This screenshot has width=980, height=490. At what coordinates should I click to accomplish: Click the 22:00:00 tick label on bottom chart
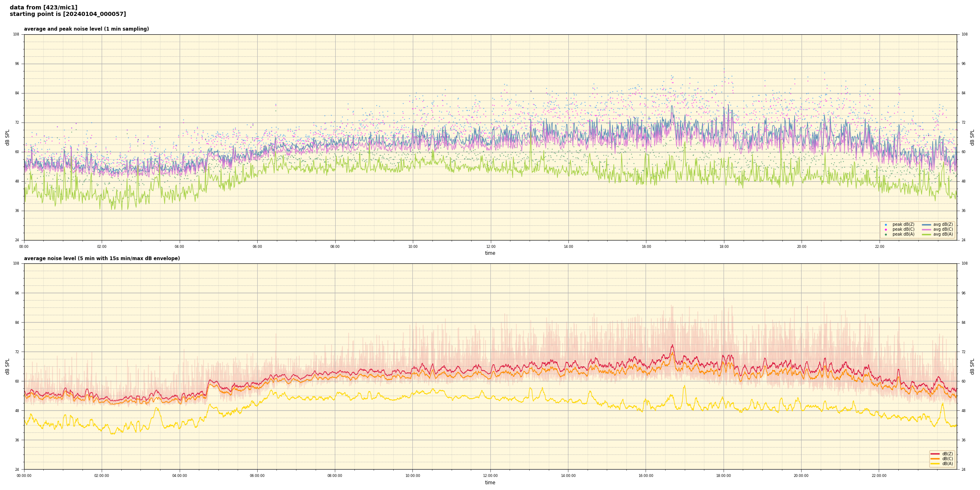(879, 476)
